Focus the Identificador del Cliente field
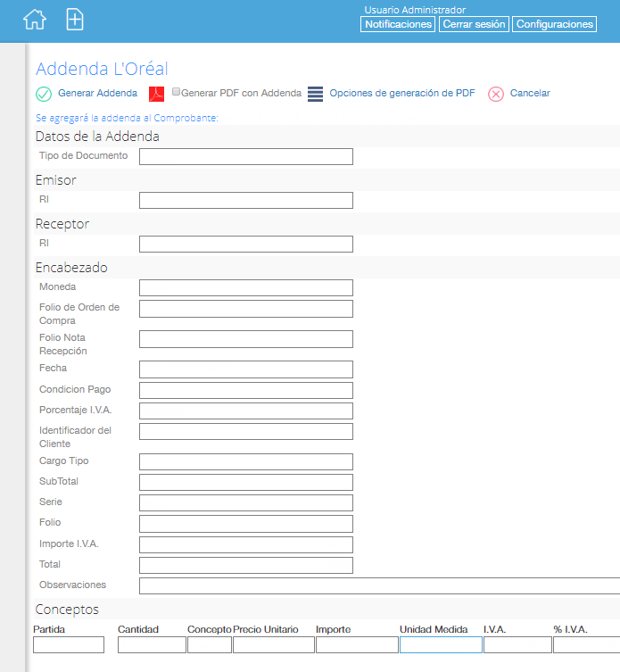Viewport: 620px width, 672px height. pyautogui.click(x=246, y=432)
